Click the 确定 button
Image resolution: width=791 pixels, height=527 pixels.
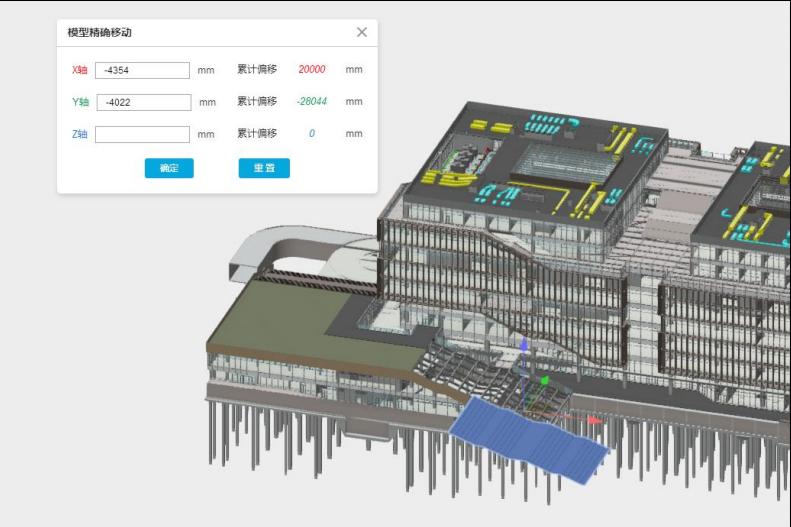169,168
